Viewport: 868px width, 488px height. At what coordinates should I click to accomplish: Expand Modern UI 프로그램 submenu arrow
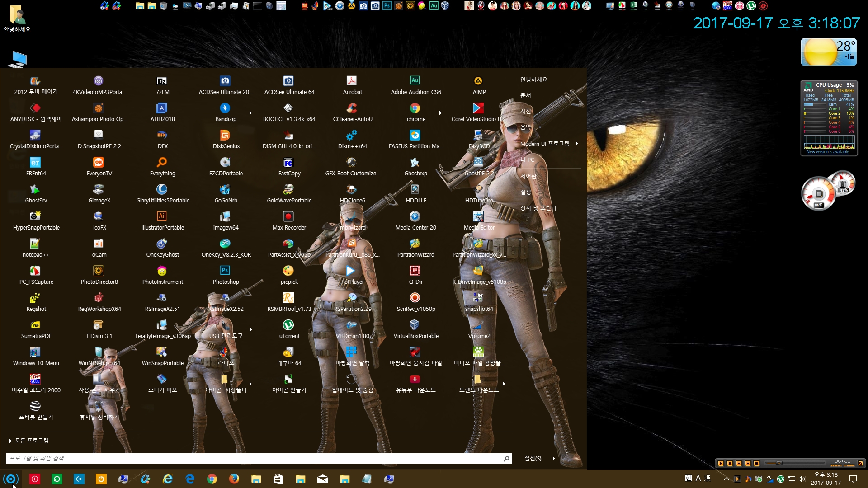577,144
